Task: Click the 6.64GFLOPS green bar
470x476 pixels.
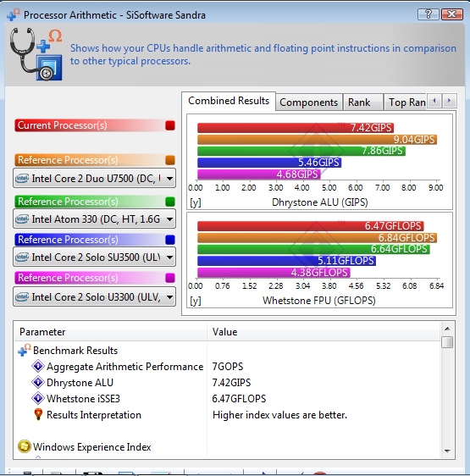Action: click(313, 249)
